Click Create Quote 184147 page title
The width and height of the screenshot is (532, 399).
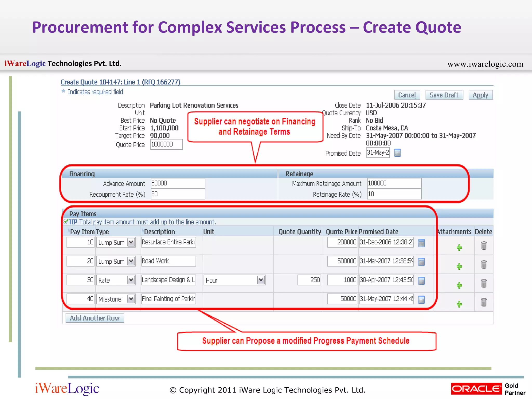[x=121, y=82]
